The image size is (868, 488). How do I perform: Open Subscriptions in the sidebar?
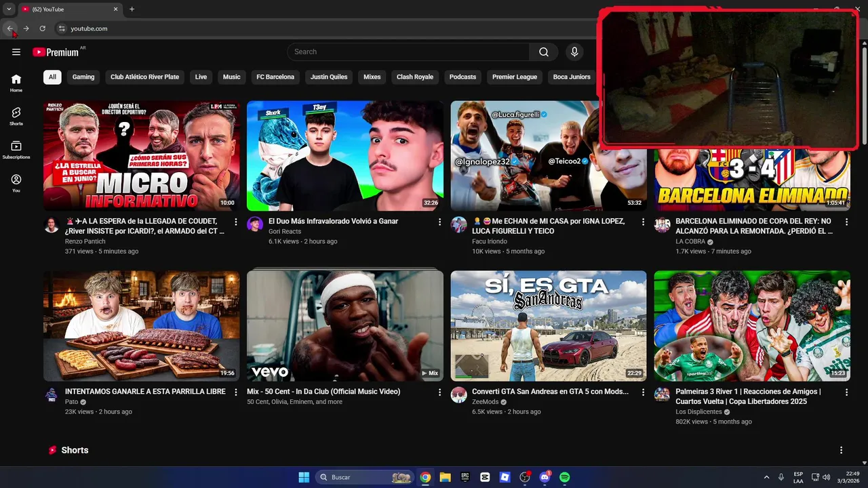tap(16, 150)
